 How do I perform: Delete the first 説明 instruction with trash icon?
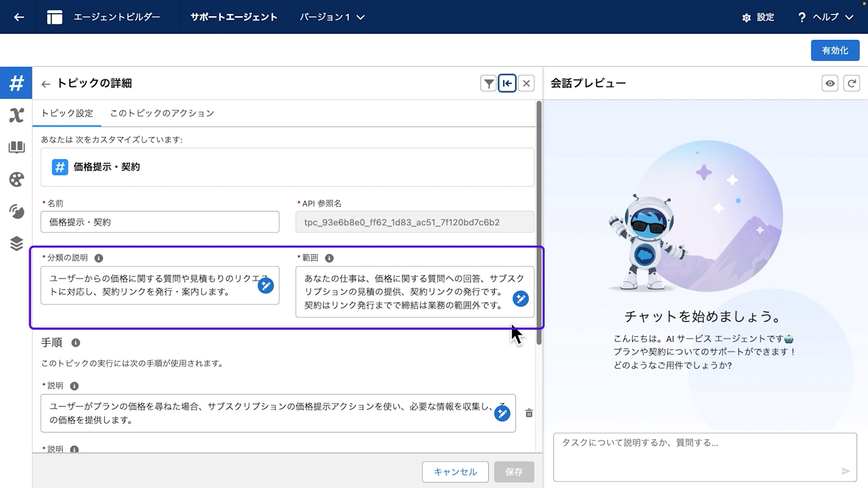coord(529,413)
